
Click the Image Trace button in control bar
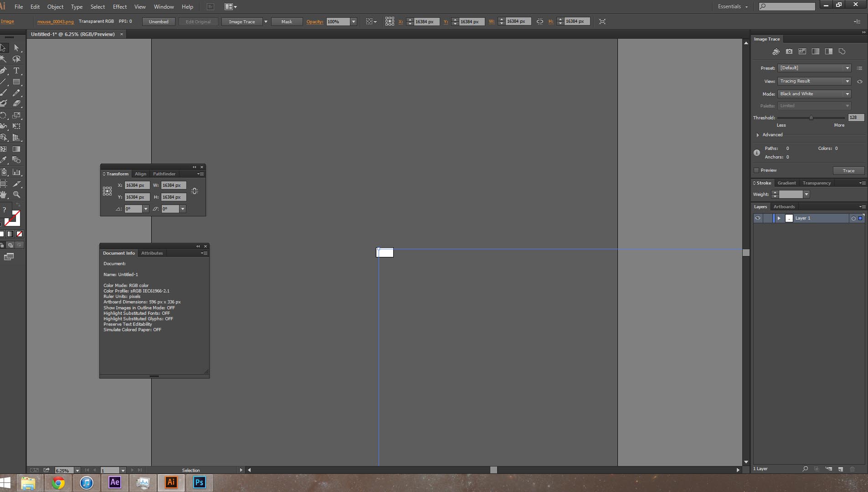[x=242, y=22]
